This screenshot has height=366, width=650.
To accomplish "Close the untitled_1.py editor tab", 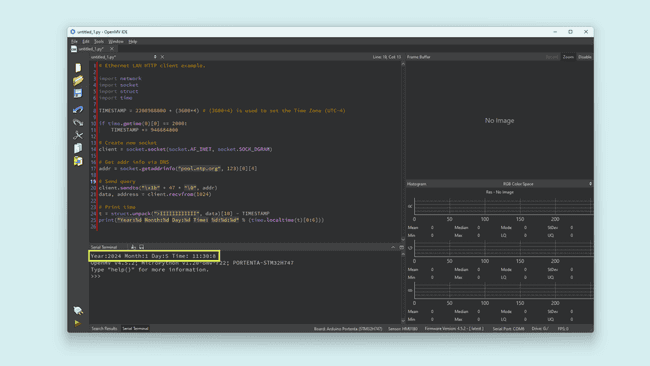I will click(x=112, y=49).
